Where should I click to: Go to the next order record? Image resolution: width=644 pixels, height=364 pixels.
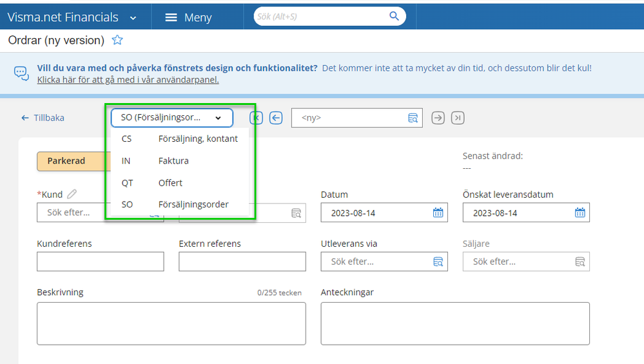438,118
